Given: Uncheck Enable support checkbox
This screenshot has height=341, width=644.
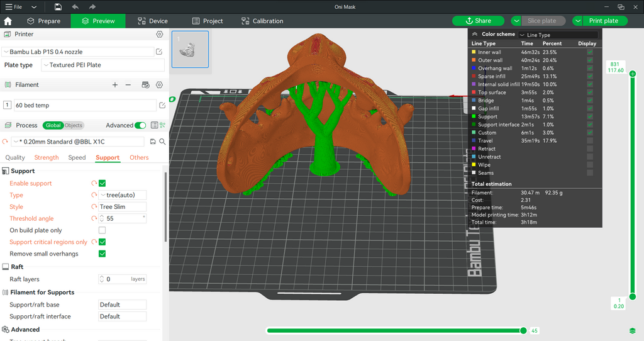Looking at the screenshot, I should (103, 183).
